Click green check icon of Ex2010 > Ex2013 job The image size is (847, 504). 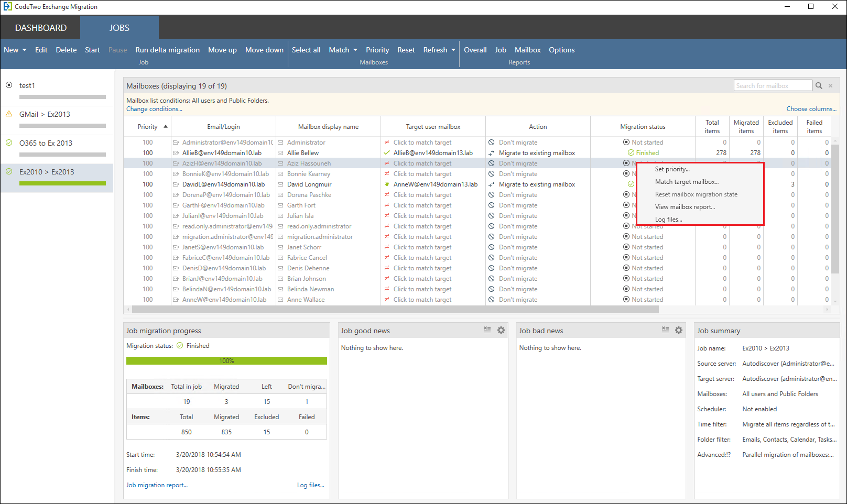click(9, 171)
